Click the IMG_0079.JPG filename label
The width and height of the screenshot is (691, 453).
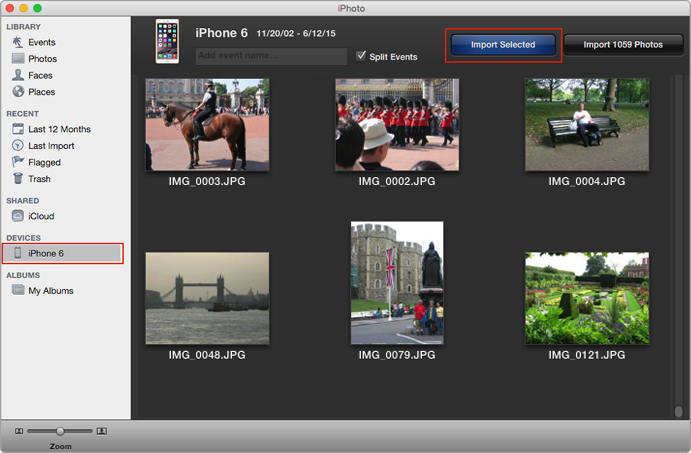[x=397, y=355]
